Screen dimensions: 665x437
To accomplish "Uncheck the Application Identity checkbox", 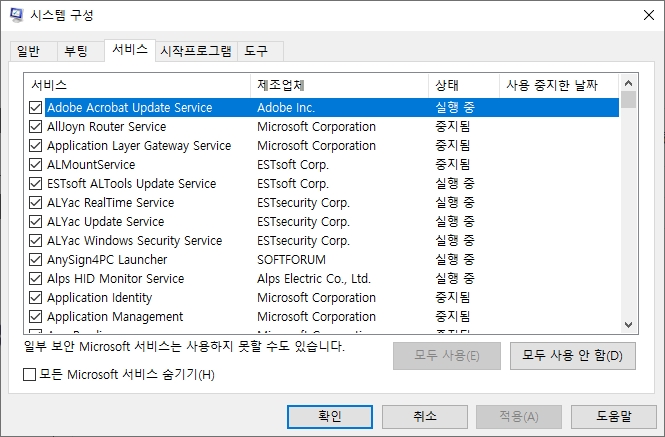I will tap(36, 297).
